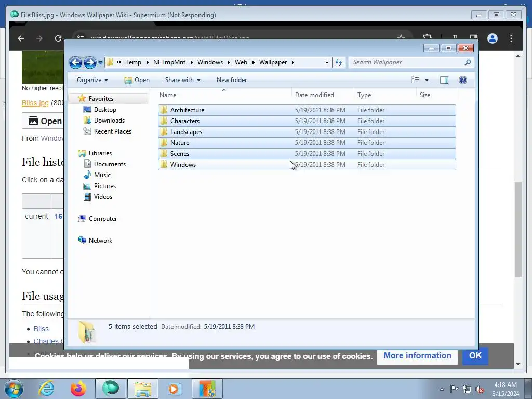Show hidden system tray icons arrow
This screenshot has height=399, width=532.
tap(442, 389)
